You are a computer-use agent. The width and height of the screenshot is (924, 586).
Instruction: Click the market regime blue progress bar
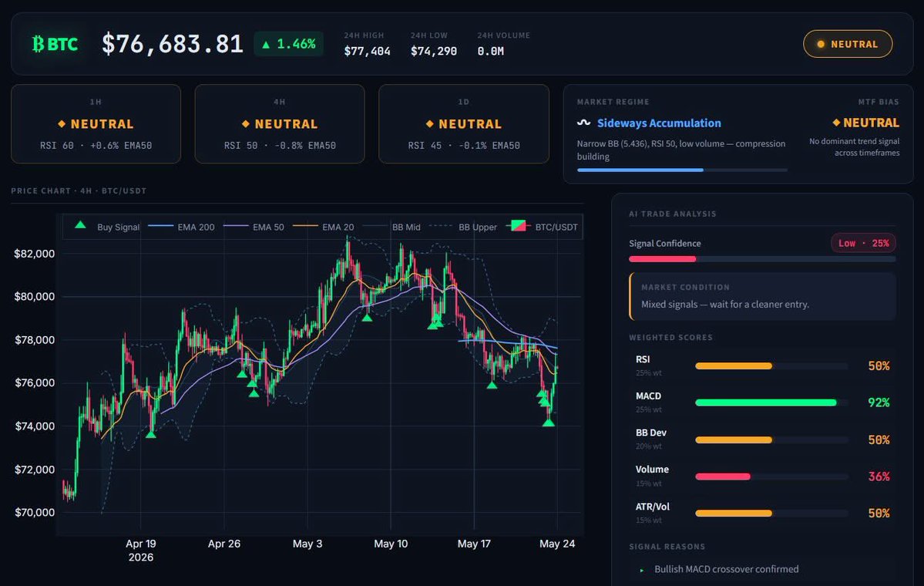[682, 170]
